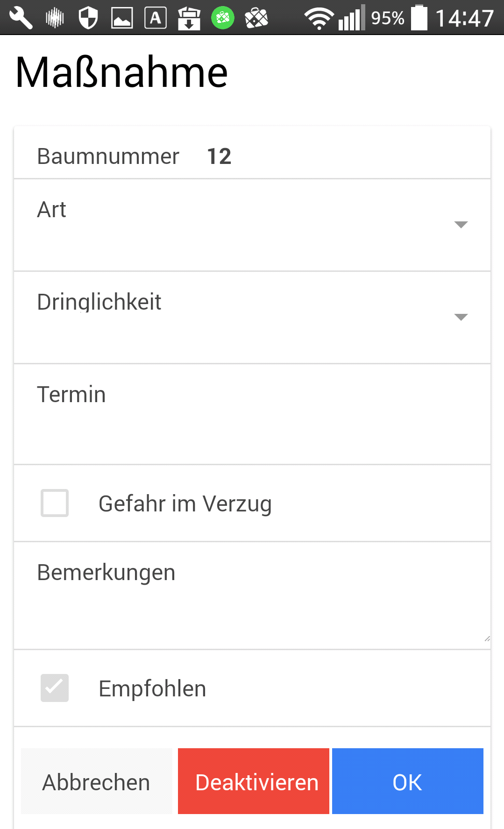This screenshot has height=829, width=504.
Task: Tap the Baumnummer 12 row
Action: click(x=252, y=156)
